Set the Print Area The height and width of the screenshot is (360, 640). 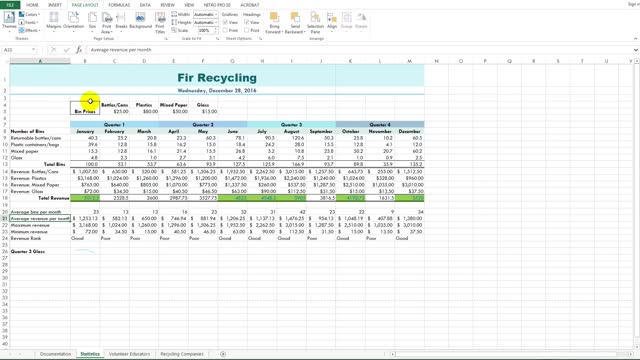(107, 23)
